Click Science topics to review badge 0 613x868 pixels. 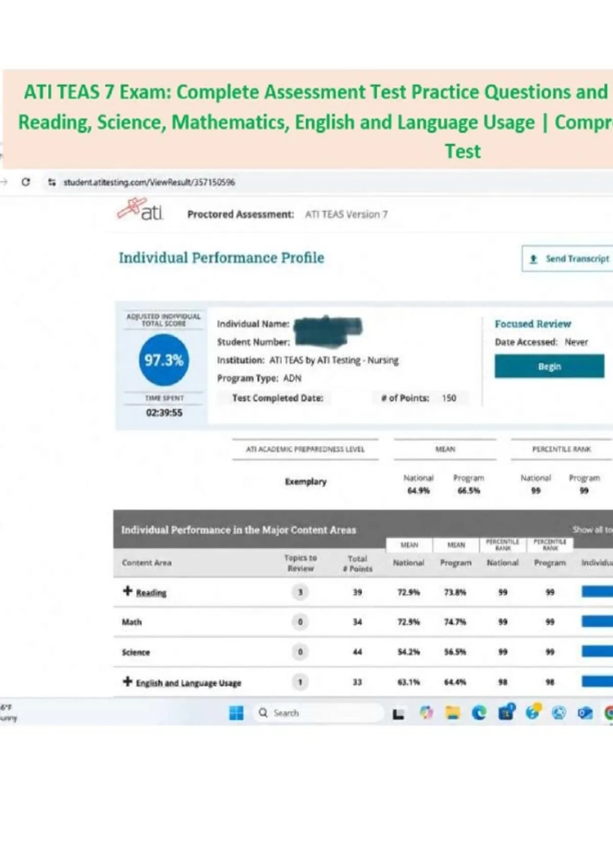tap(300, 652)
